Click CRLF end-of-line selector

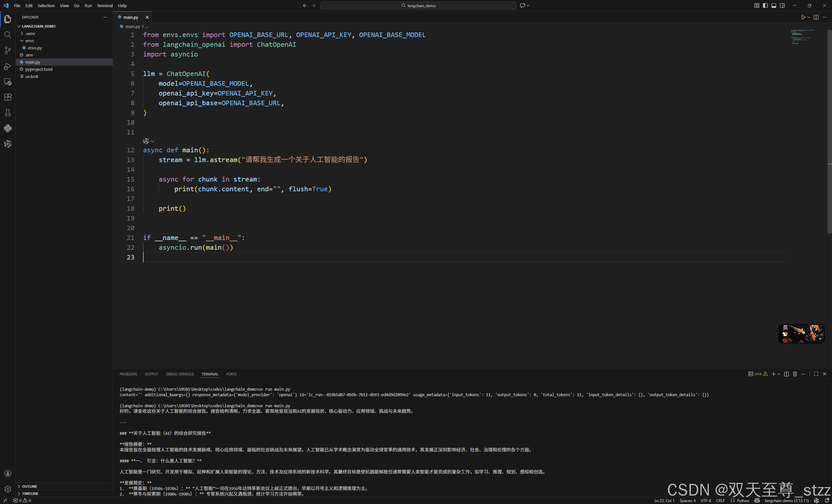click(720, 500)
